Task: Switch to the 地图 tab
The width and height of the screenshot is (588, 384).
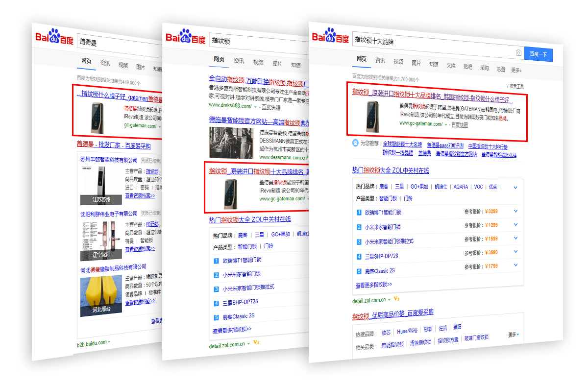Action: tap(500, 69)
